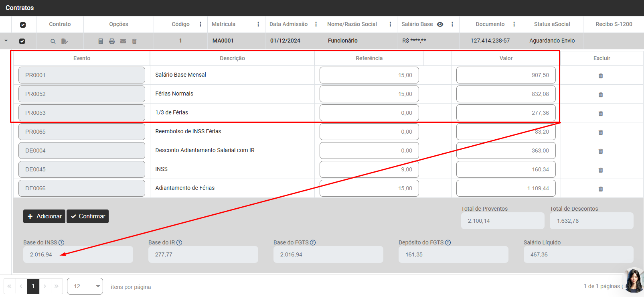Click the Valor field showing 1.109,44
The width and height of the screenshot is (644, 297).
506,188
